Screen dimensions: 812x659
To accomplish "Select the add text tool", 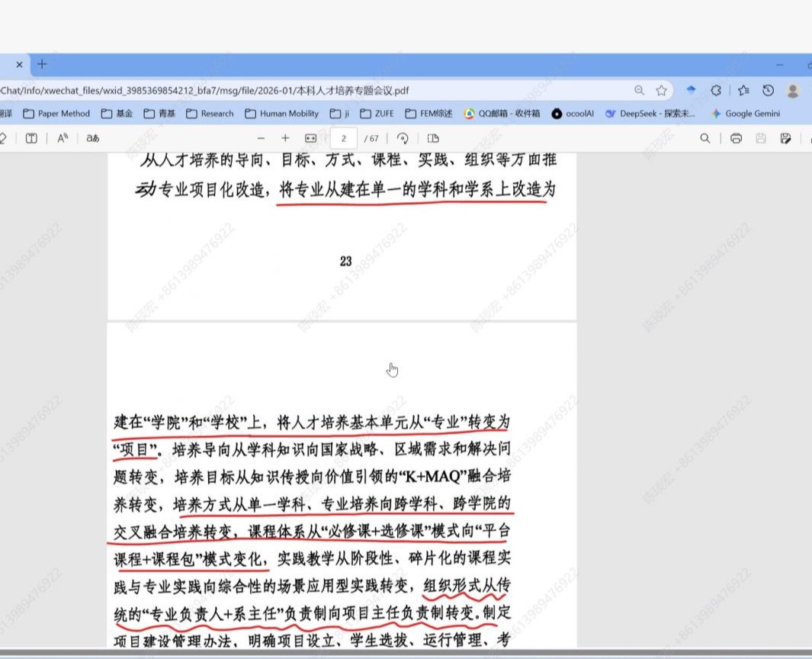I will (31, 138).
